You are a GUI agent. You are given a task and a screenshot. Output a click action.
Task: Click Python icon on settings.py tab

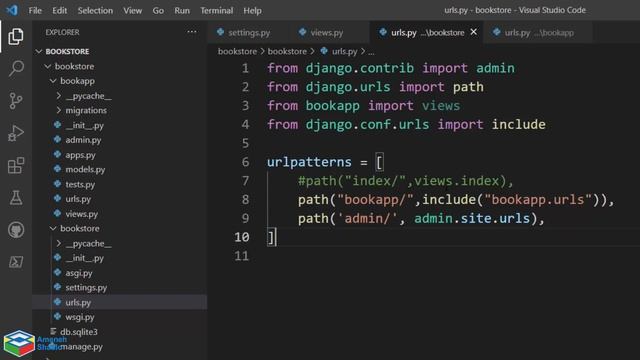point(221,32)
